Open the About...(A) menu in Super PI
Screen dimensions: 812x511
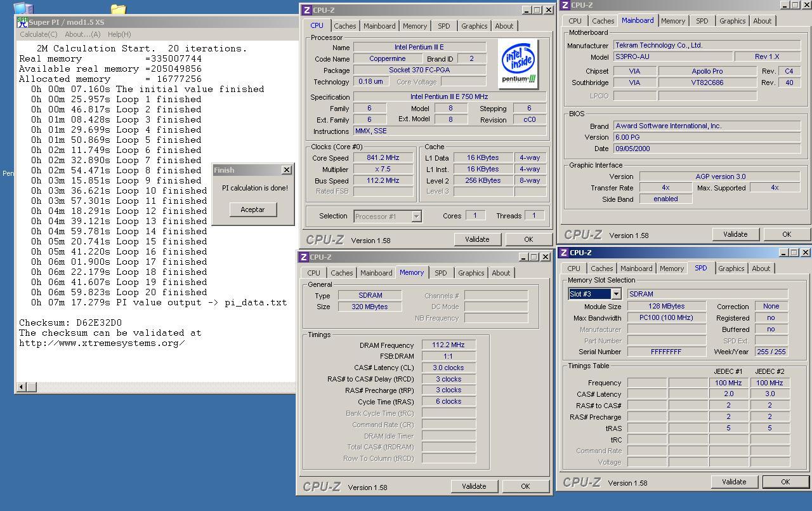(x=82, y=34)
